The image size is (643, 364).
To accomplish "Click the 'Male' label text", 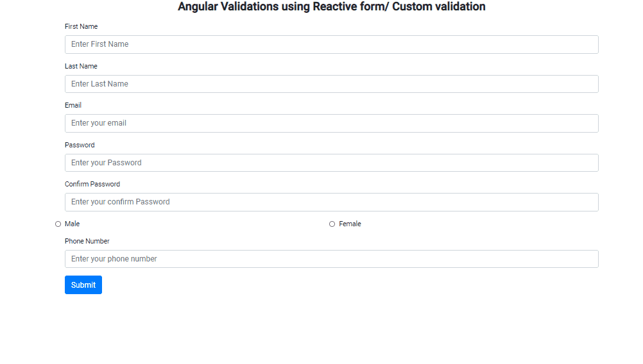I will coord(72,224).
